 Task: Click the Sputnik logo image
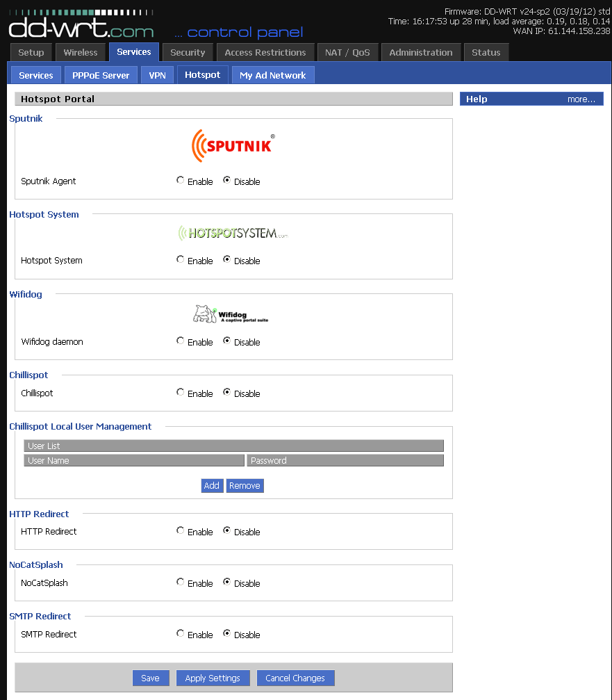[x=233, y=145]
